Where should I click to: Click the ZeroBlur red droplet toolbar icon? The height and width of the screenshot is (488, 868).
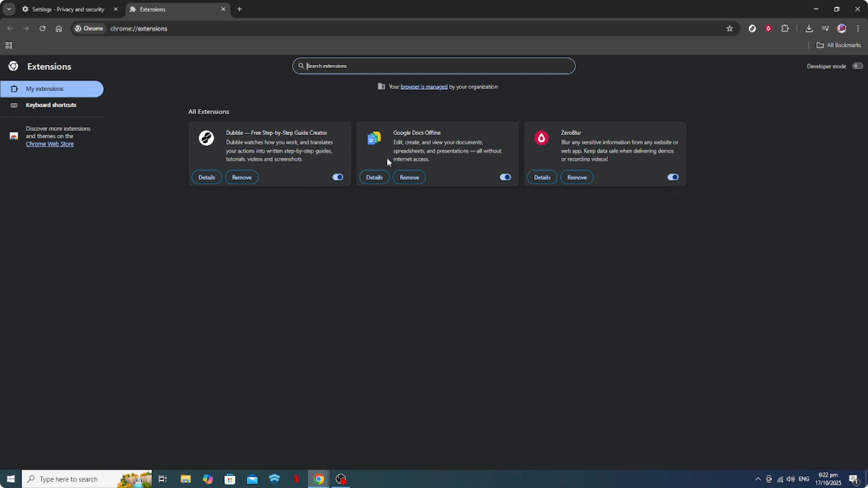(769, 29)
